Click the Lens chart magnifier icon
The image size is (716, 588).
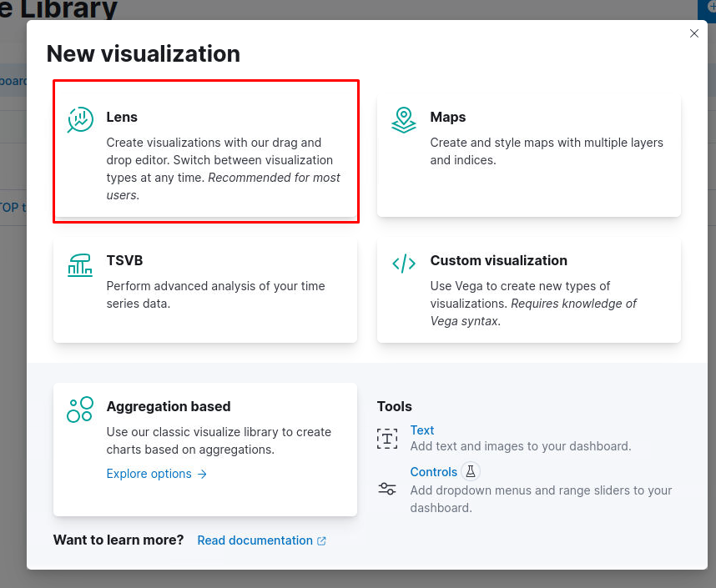[x=80, y=119]
